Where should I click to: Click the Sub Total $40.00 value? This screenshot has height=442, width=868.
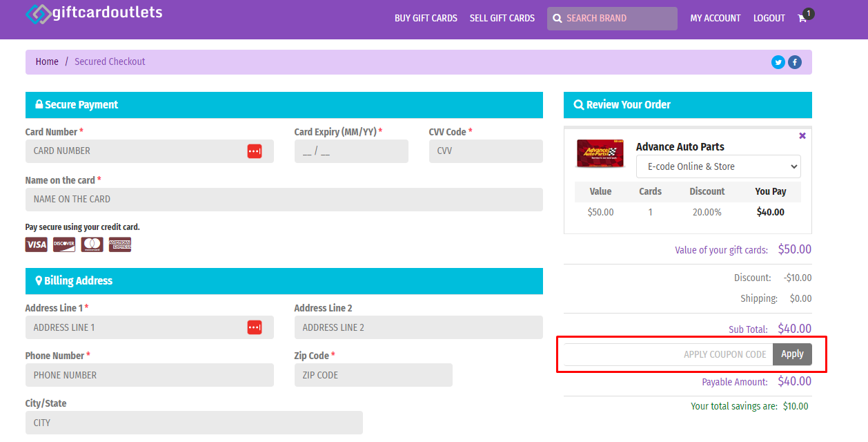(x=795, y=329)
